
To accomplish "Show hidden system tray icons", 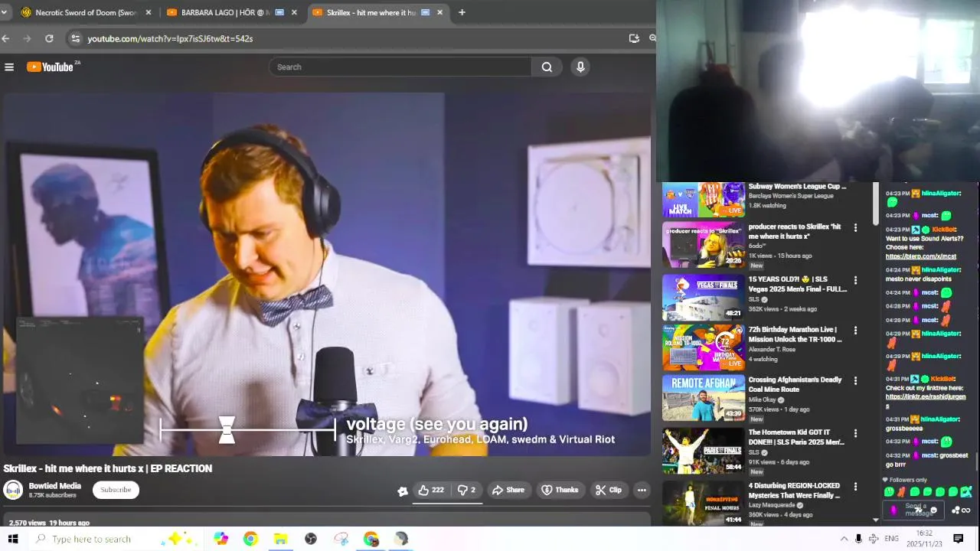I will [844, 539].
